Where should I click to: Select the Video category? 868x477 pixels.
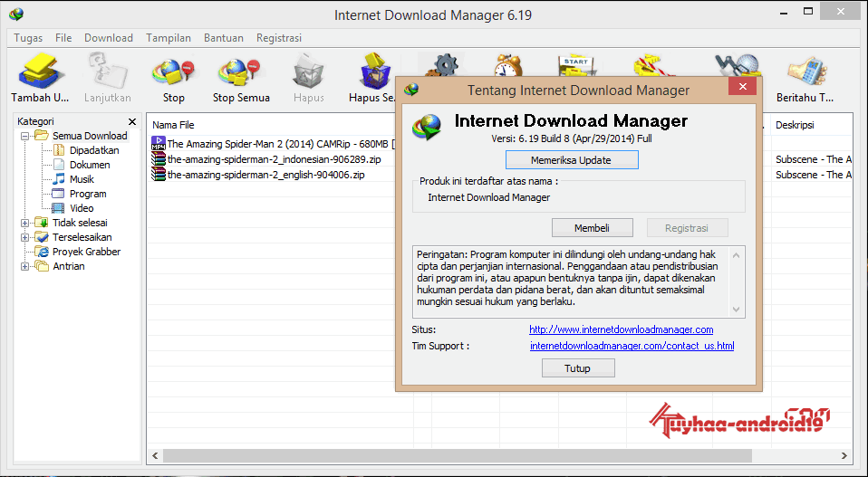pyautogui.click(x=82, y=208)
